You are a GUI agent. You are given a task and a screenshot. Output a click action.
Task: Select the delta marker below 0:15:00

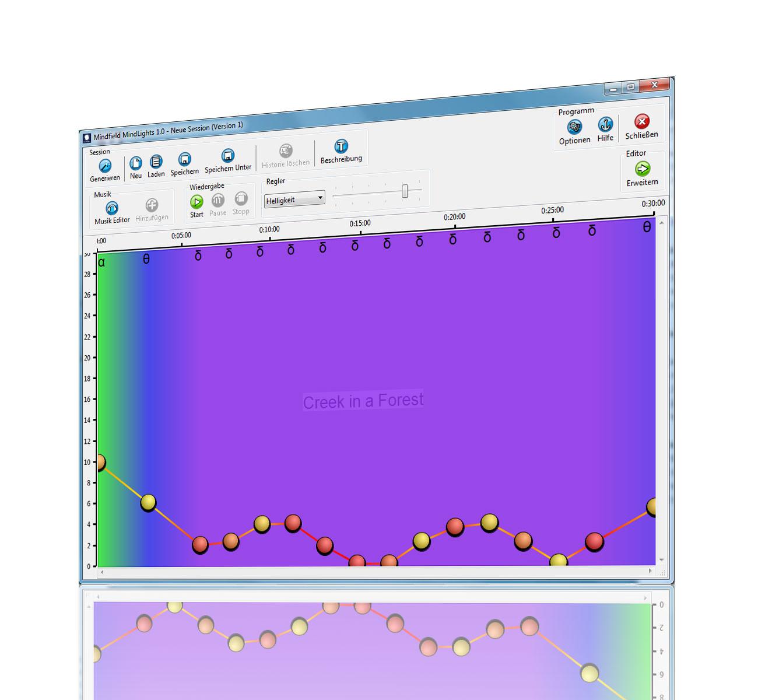point(355,246)
